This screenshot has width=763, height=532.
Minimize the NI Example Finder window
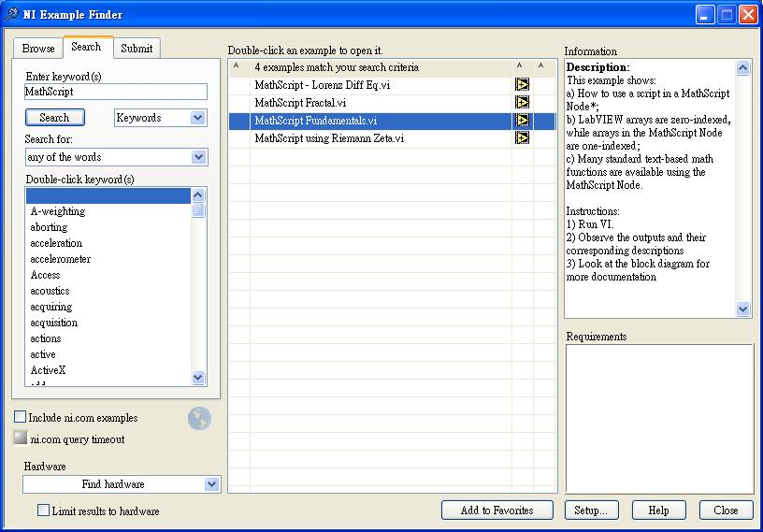tap(704, 15)
